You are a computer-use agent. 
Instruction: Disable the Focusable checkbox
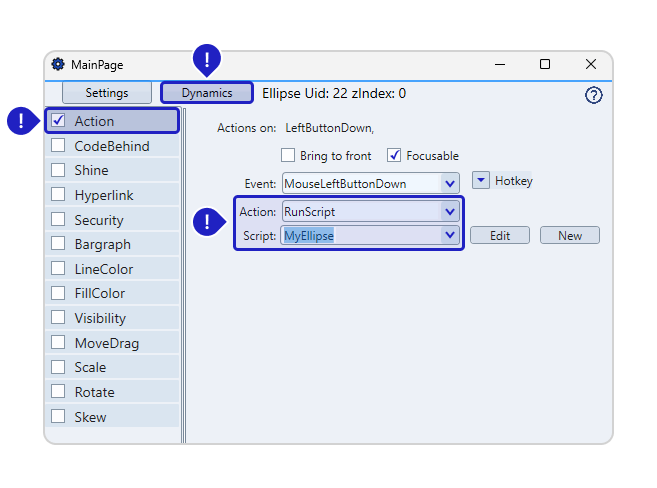[x=394, y=156]
